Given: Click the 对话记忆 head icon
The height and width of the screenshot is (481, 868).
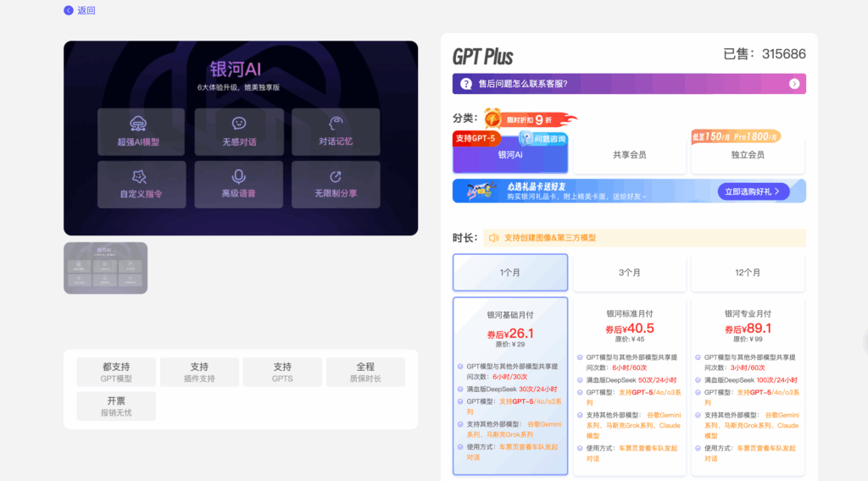Looking at the screenshot, I should (x=336, y=124).
